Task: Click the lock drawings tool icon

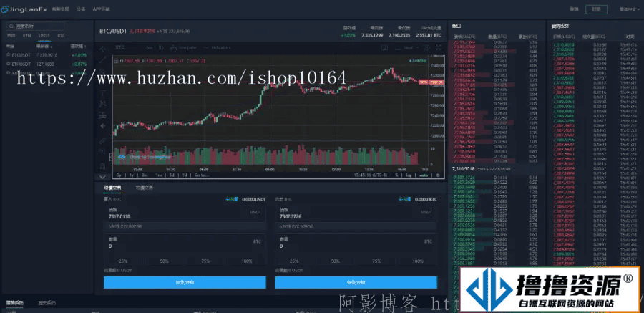Action: 102,165
